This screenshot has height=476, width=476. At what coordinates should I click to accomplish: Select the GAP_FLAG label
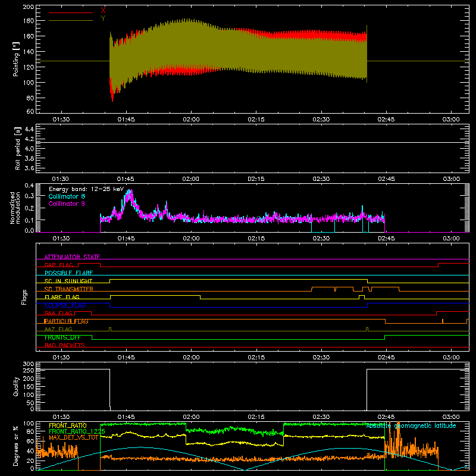58,265
